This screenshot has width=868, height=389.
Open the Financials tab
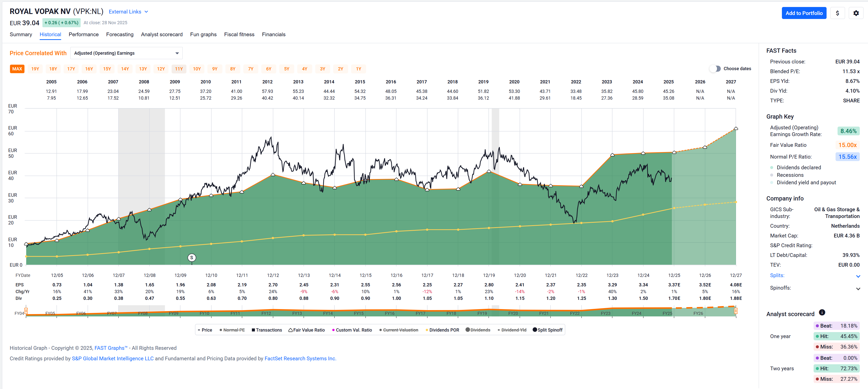click(x=273, y=34)
